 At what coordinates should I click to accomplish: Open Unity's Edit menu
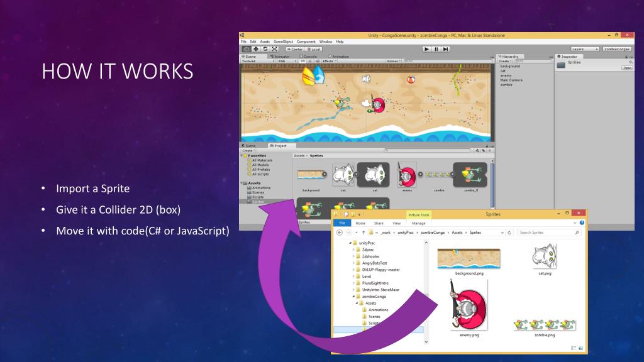[253, 41]
